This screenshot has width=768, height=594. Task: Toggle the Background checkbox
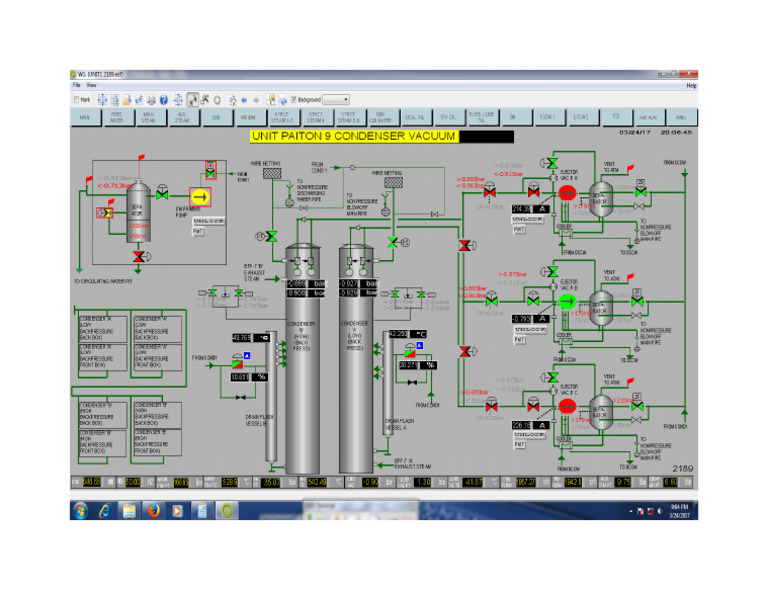point(294,99)
